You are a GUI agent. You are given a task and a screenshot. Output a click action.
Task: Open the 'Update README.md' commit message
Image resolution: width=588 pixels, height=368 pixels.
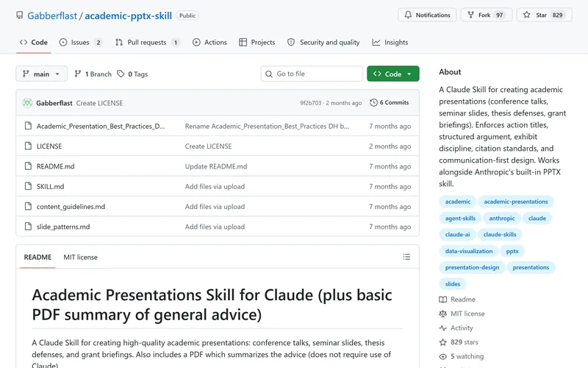click(x=216, y=166)
